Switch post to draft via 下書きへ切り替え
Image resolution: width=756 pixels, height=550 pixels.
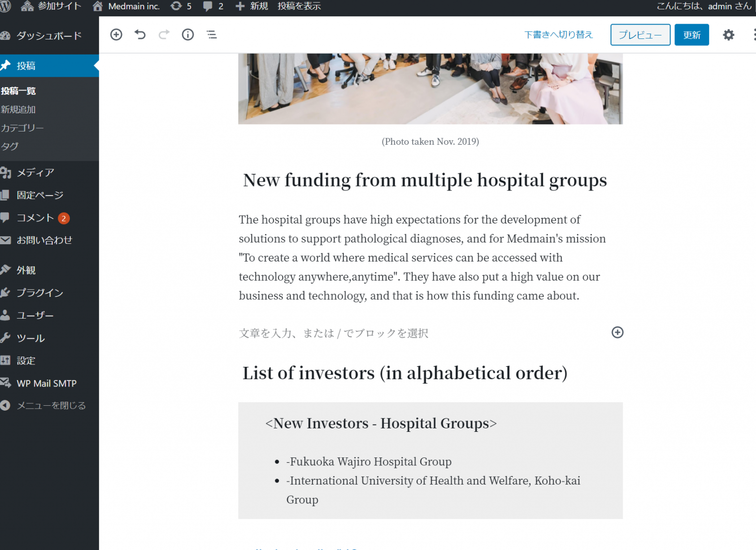(558, 35)
